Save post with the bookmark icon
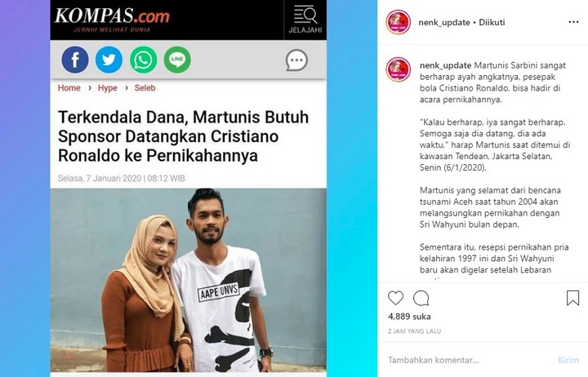 572,298
